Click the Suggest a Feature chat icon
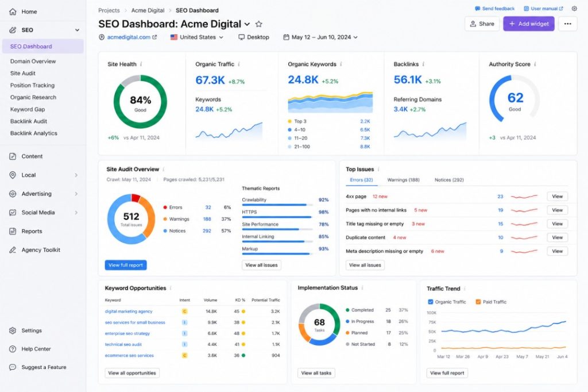 pyautogui.click(x=13, y=367)
